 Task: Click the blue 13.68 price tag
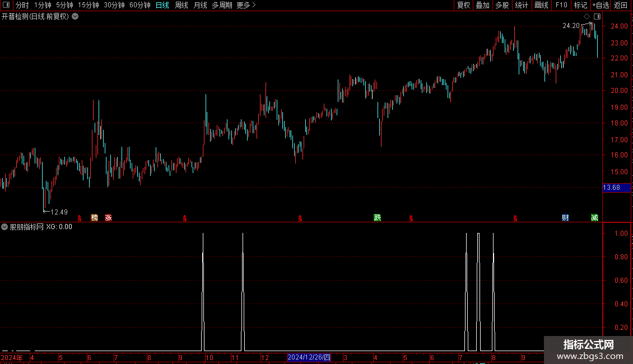tap(616, 188)
